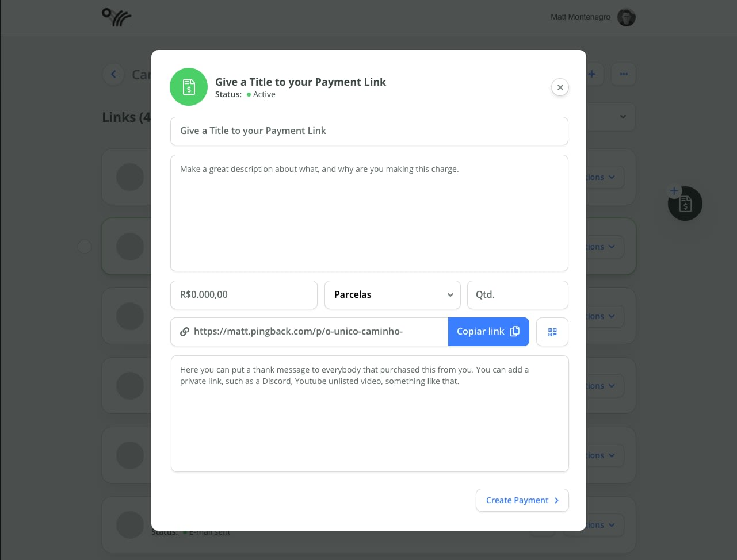737x560 pixels.
Task: Click the description text area
Action: pos(369,213)
